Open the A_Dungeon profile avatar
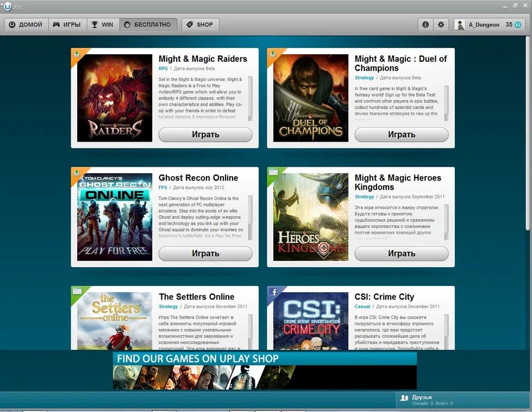Screen dimensions: 532x412 pyautogui.click(x=460, y=25)
